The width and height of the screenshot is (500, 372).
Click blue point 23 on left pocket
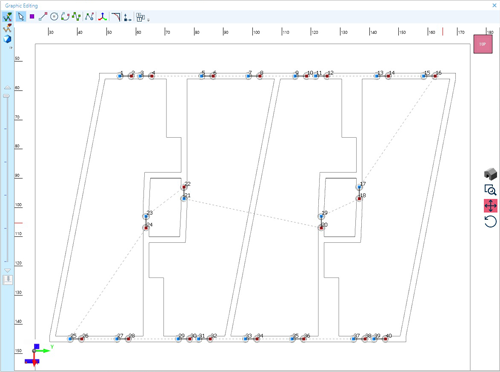[x=146, y=216]
